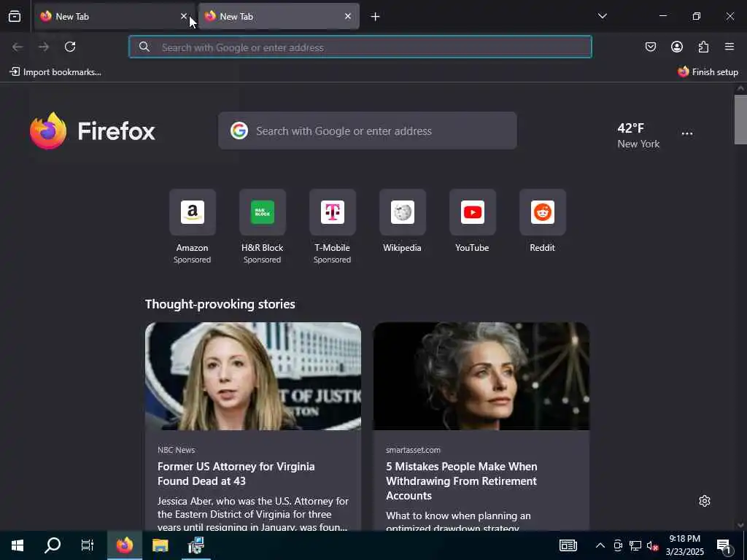This screenshot has height=560, width=747.
Task: Open new tab personalize gear icon
Action: pyautogui.click(x=705, y=501)
